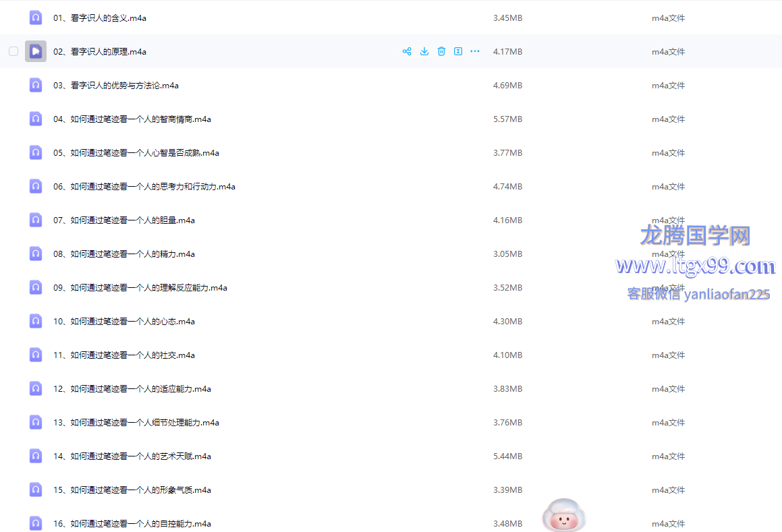Select file 10 如何通过笔迹看一个人的心态
This screenshot has height=532, width=782.
point(124,322)
